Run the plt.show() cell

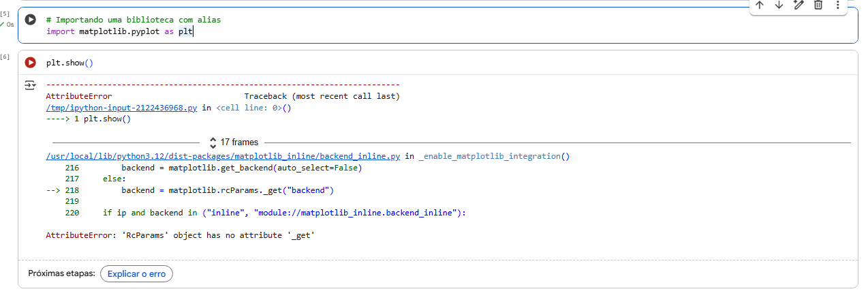pyautogui.click(x=30, y=63)
